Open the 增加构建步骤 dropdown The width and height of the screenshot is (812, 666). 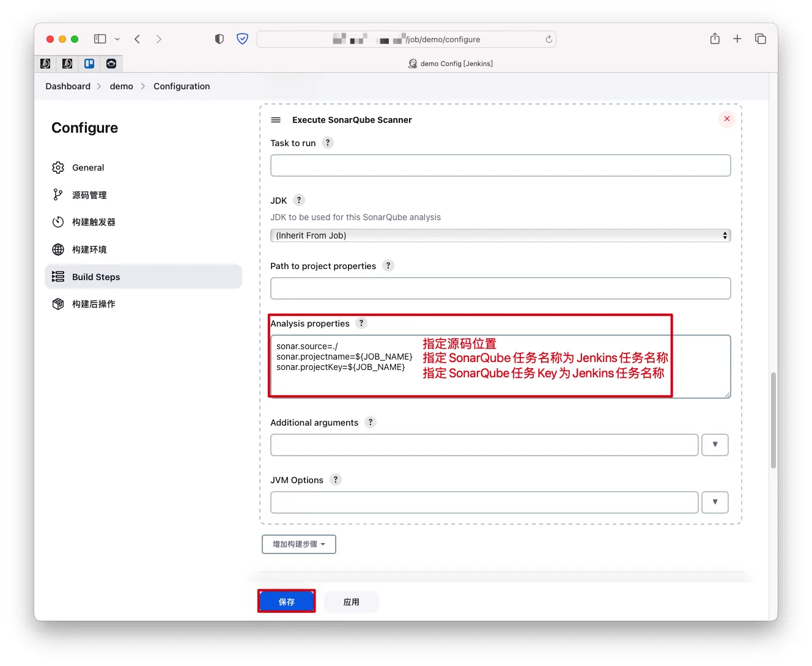click(299, 544)
